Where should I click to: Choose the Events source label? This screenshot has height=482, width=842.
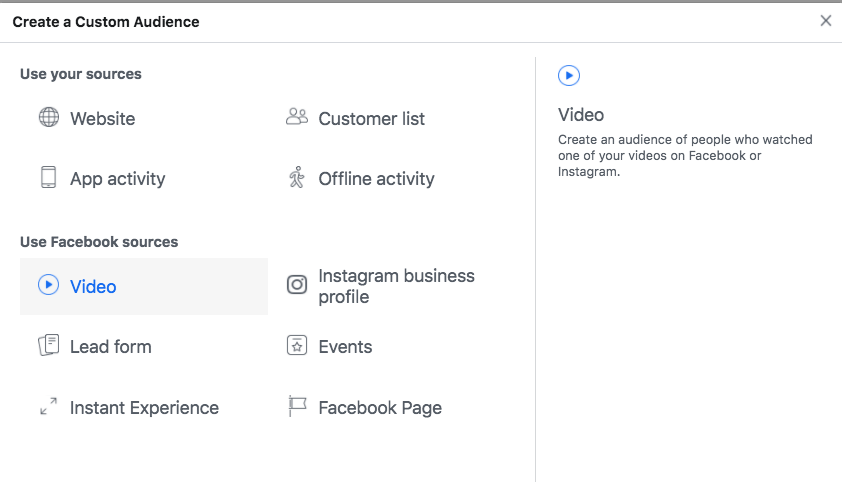[345, 347]
